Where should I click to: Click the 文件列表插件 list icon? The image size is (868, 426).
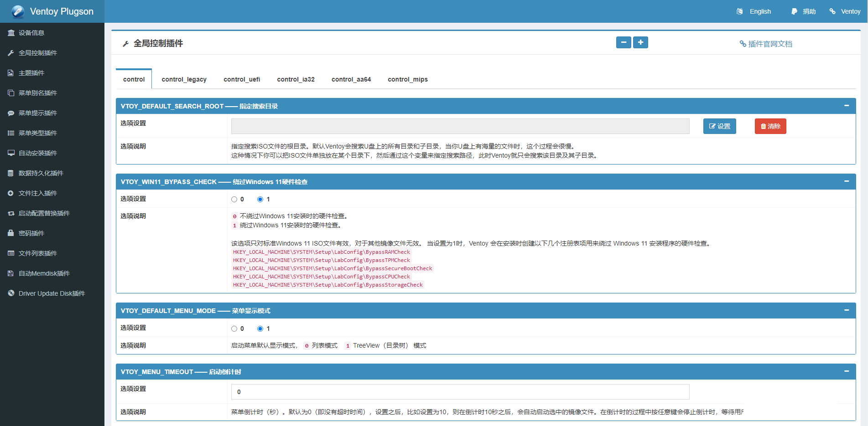point(11,253)
